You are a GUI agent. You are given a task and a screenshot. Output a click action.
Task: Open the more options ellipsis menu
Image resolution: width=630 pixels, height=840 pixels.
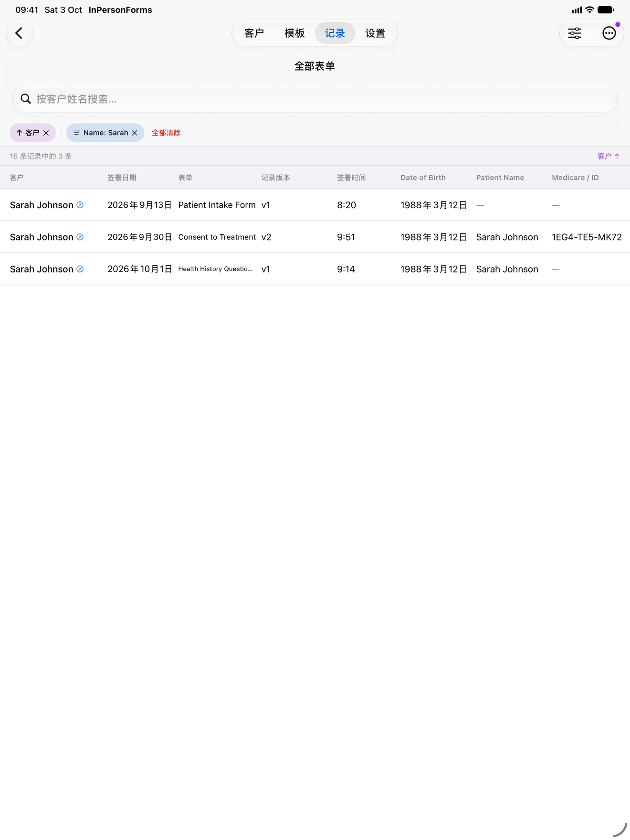pyautogui.click(x=609, y=33)
